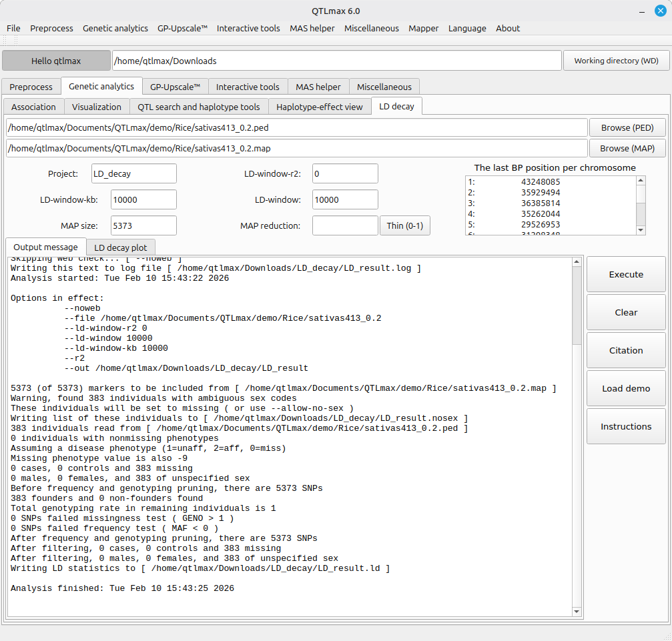
Task: Open the Genetic analytics menu
Action: (x=115, y=28)
